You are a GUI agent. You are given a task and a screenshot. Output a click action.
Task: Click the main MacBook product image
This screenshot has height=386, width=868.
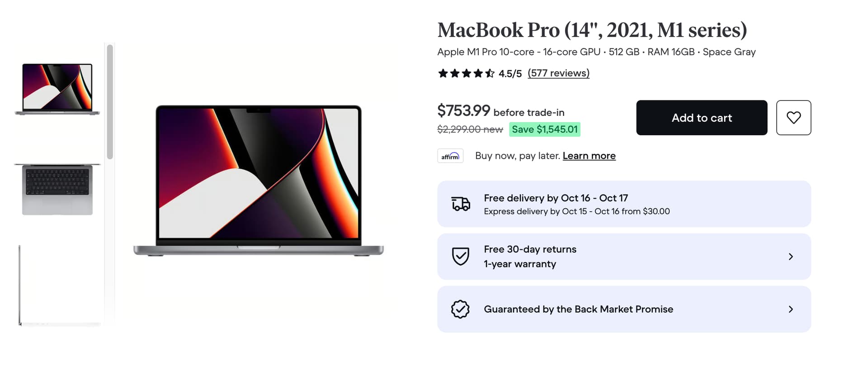tap(258, 181)
